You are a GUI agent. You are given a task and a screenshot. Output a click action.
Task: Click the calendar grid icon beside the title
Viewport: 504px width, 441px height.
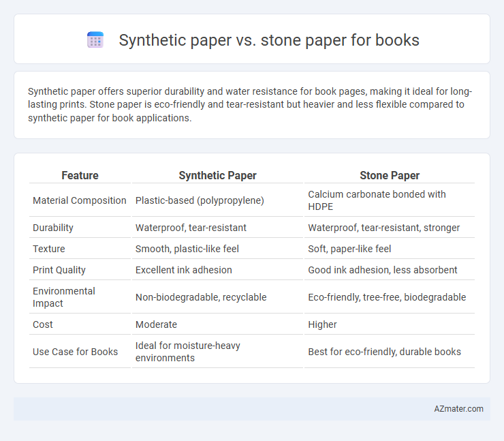pyautogui.click(x=95, y=40)
